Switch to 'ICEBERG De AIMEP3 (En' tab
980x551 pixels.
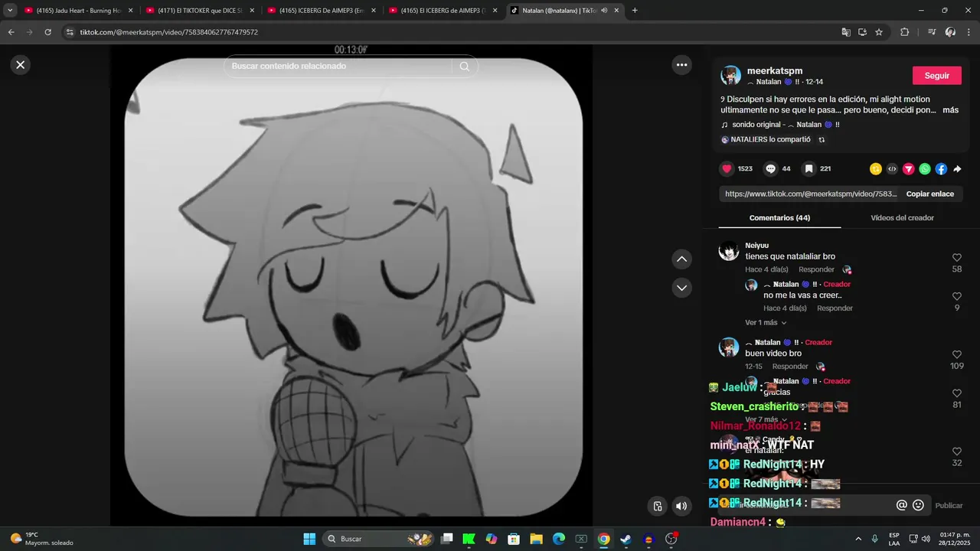point(322,11)
